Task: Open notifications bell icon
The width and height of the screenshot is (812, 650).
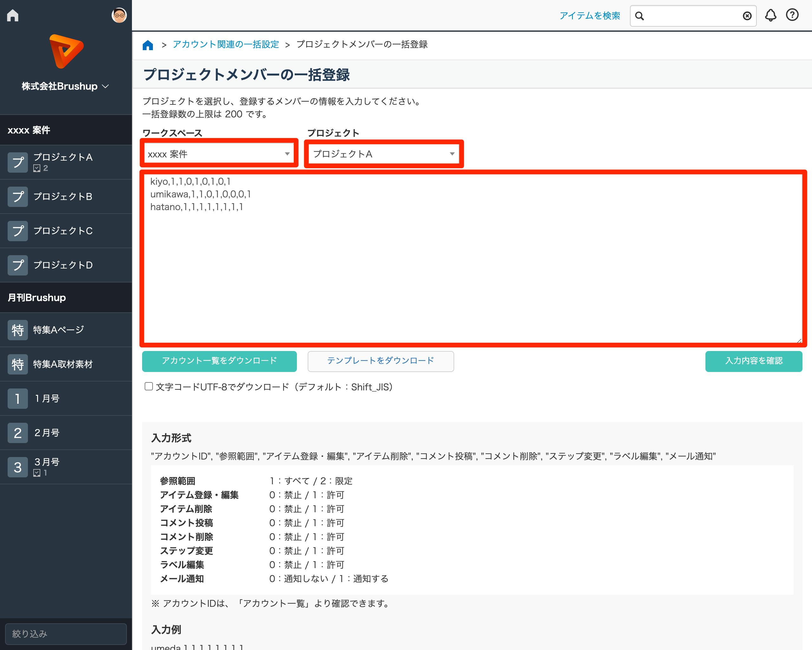Action: tap(770, 15)
